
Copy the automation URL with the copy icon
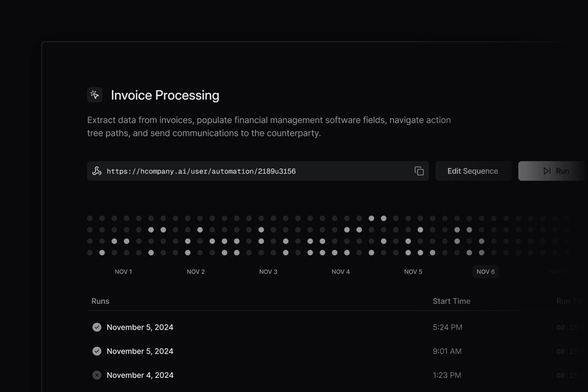click(419, 171)
